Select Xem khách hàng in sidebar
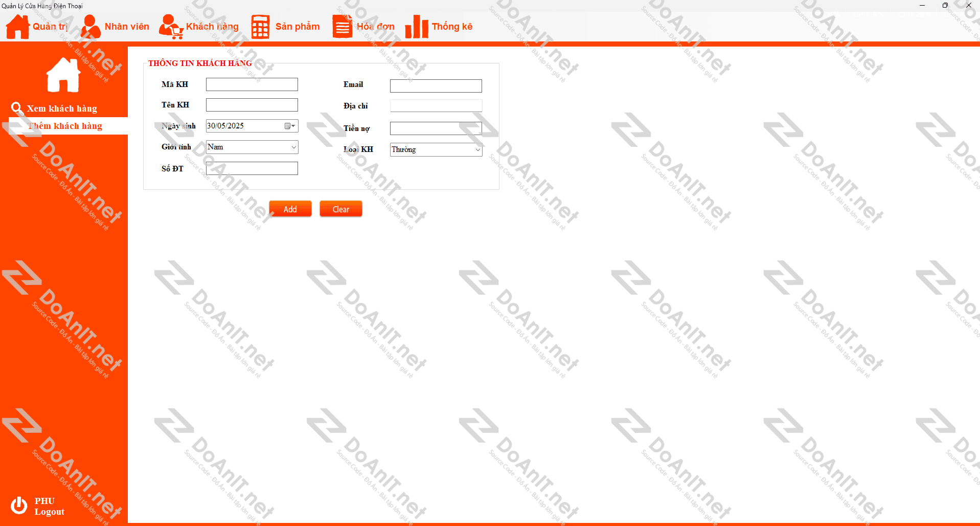This screenshot has height=526, width=980. (62, 108)
